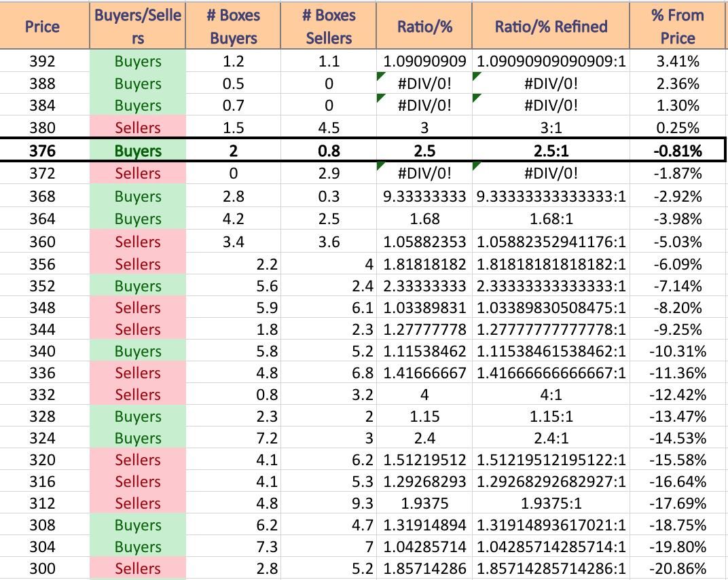
Task: Click the #DIV/0! ratio cell in row 384
Action: pyautogui.click(x=424, y=105)
